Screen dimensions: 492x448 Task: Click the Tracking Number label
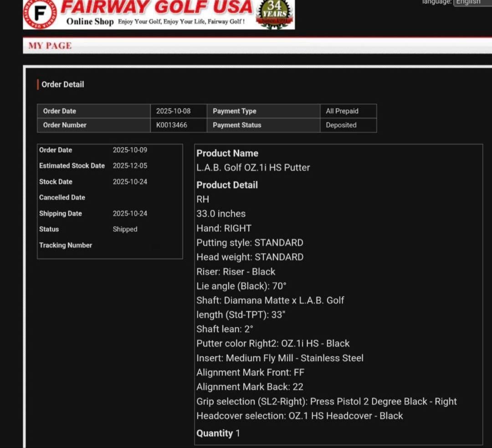(66, 245)
